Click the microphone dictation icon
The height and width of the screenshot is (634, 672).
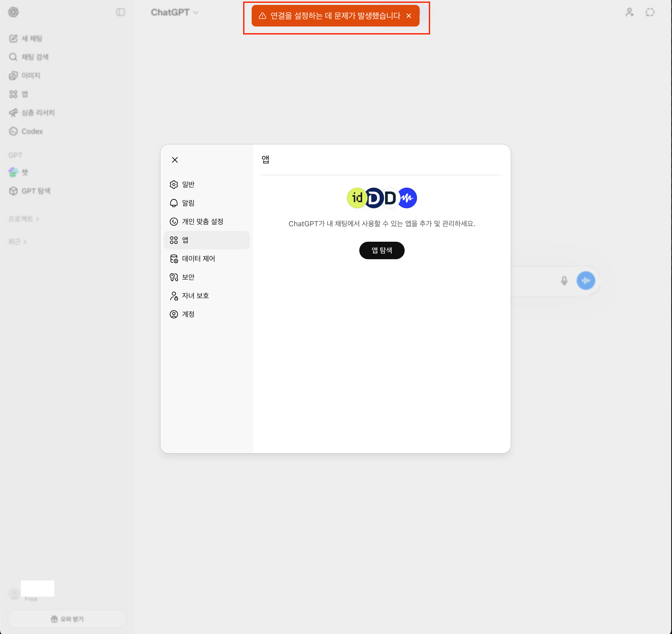click(x=564, y=281)
